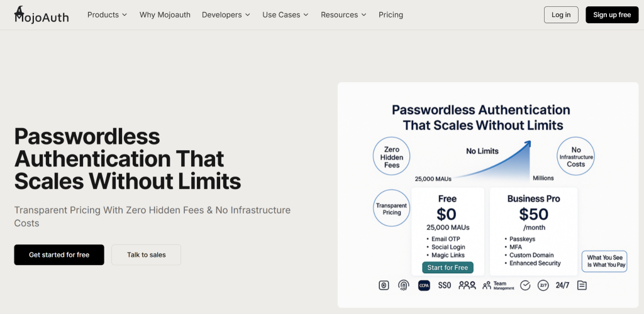This screenshot has width=644, height=314.
Task: Click the CCPA badge icon
Action: pos(424,285)
